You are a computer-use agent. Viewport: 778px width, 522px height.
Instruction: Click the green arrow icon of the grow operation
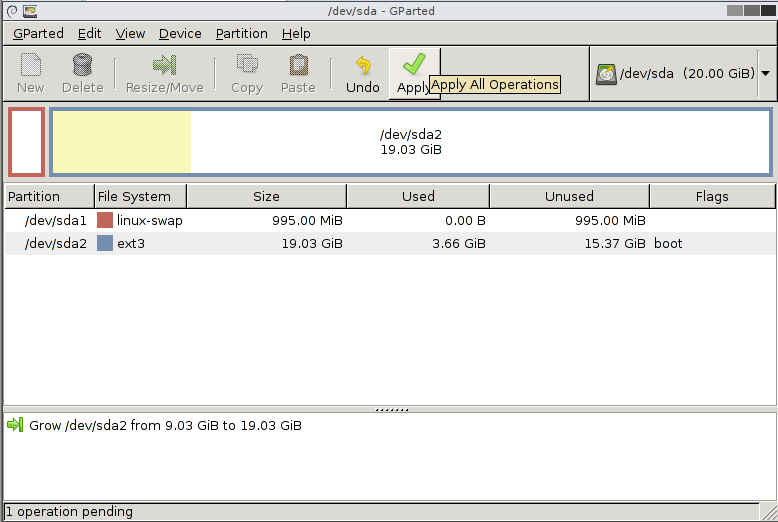tap(15, 425)
